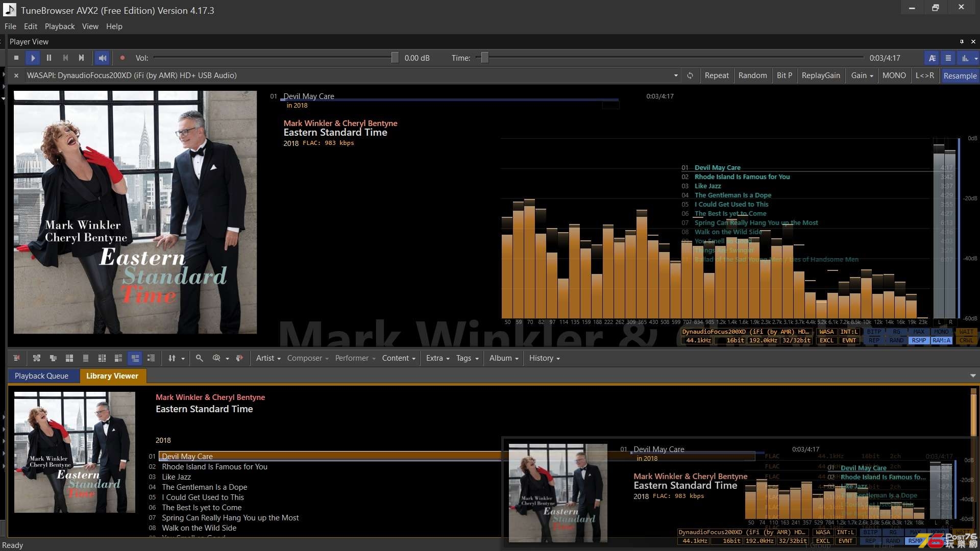The width and height of the screenshot is (980, 551).
Task: Open the Artist filter dropdown
Action: (268, 358)
